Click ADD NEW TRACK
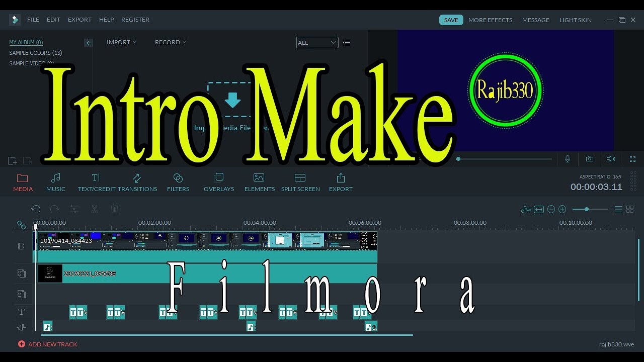 [x=48, y=344]
